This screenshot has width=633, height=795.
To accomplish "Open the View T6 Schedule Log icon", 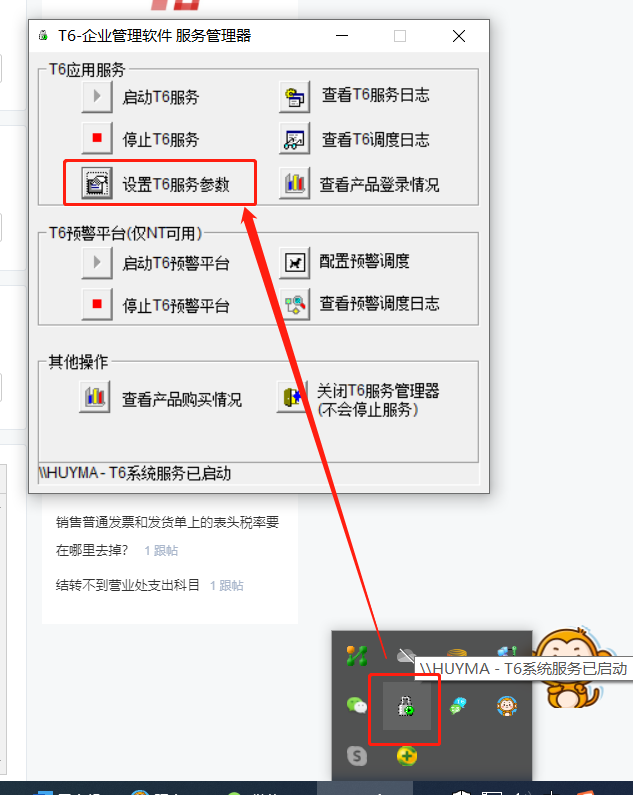I will pyautogui.click(x=295, y=139).
